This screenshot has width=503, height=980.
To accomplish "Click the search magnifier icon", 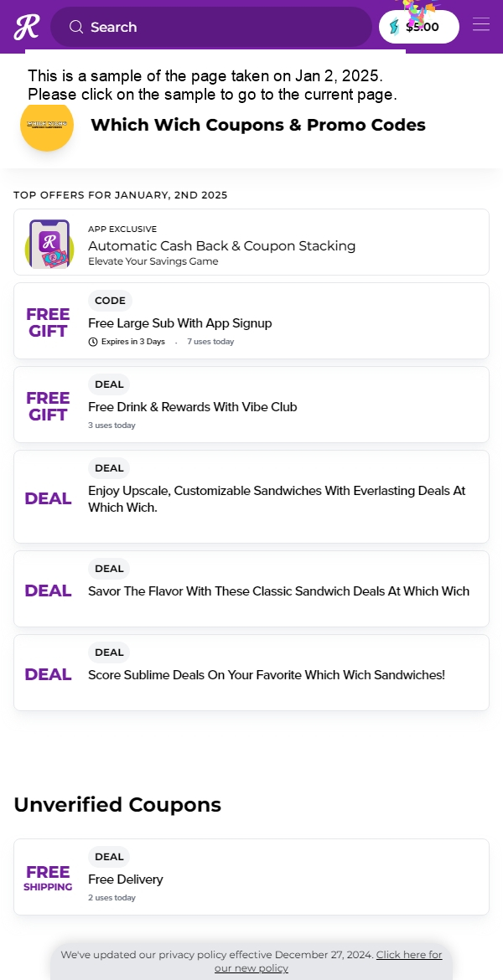I will pos(76,27).
